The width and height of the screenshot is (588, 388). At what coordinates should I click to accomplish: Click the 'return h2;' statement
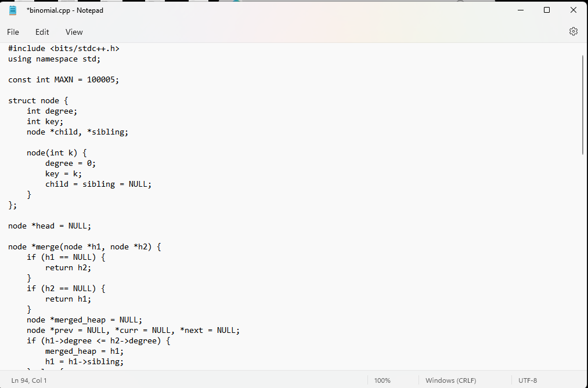67,267
